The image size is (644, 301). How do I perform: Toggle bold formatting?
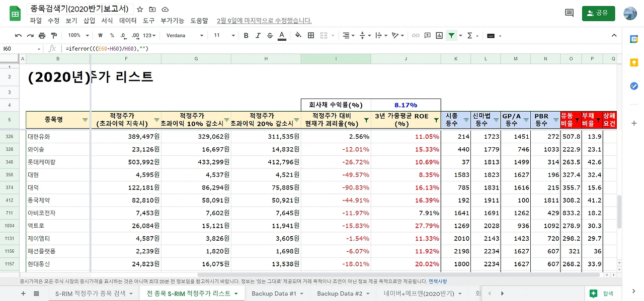[246, 36]
